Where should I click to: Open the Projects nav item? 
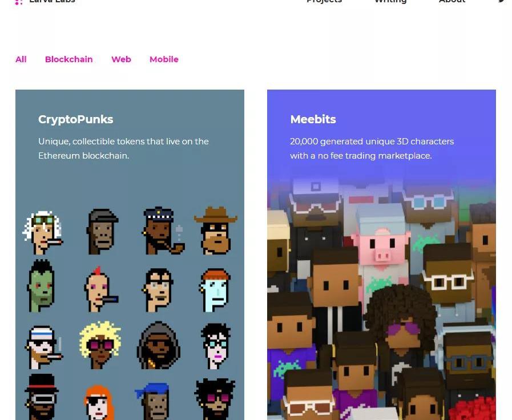324,1
